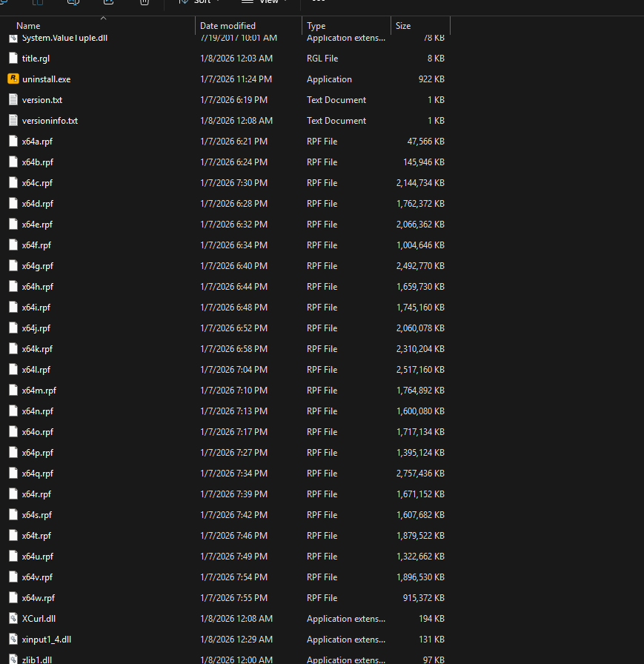Sort by Date modified column
Viewport: 644px width, 664px height.
(228, 26)
